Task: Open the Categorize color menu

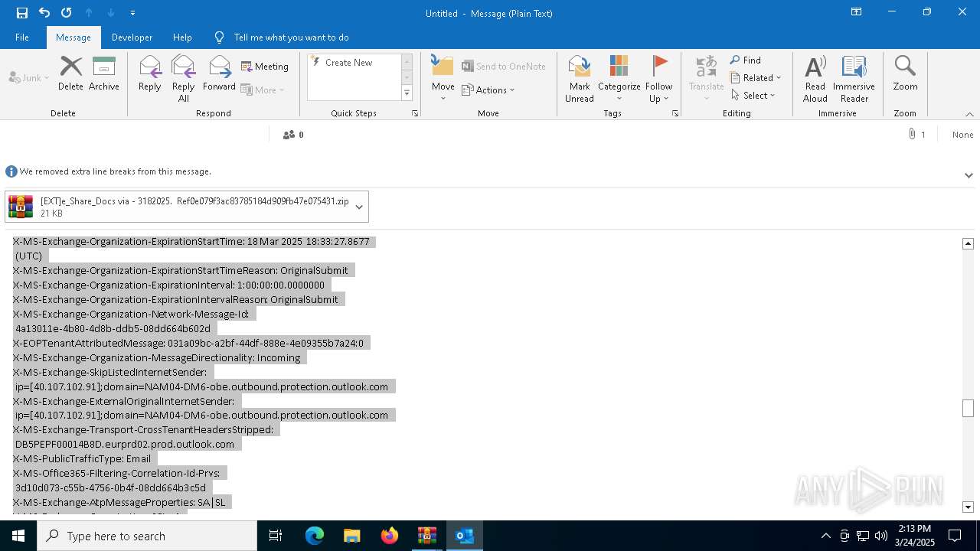Action: point(619,78)
